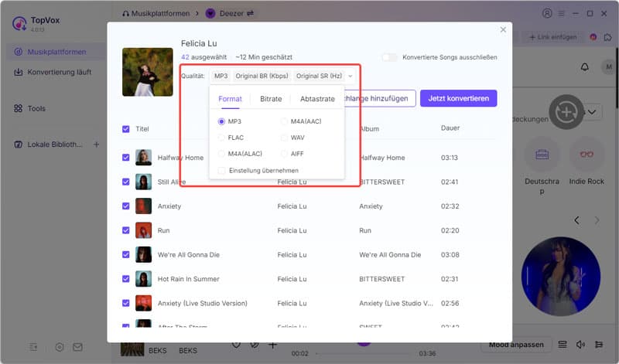Seek in the player progress bar
Image resolution: width=619 pixels, height=364 pixels.
pos(363,353)
